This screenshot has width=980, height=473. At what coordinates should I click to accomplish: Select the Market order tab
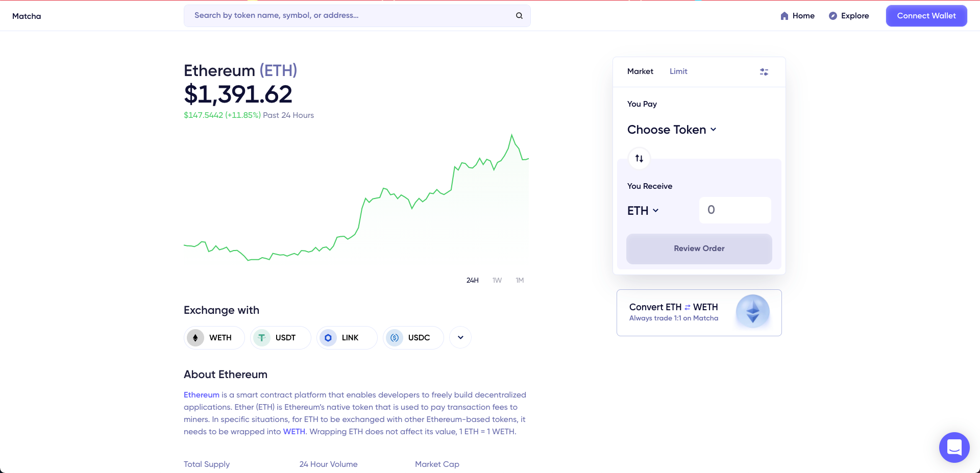coord(640,71)
